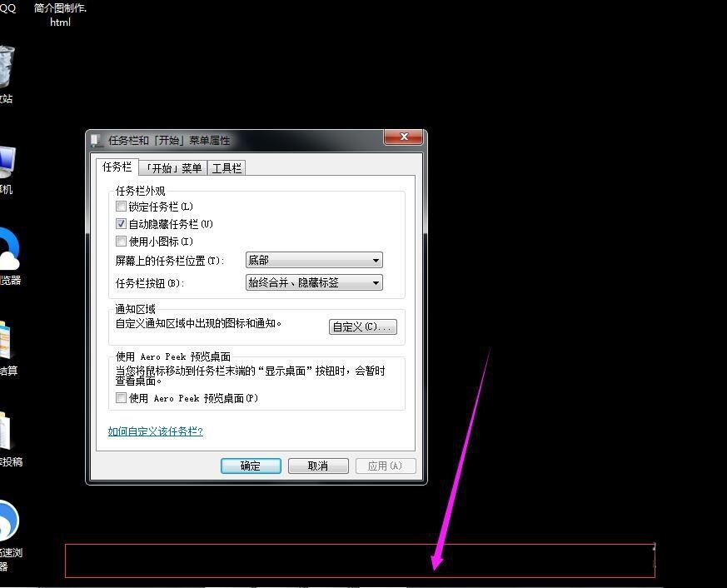Enable 使用 Aero Peek 预览桌面

coord(121,398)
